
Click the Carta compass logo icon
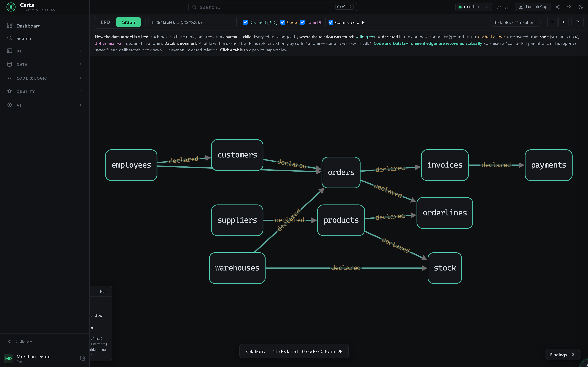coord(11,7)
